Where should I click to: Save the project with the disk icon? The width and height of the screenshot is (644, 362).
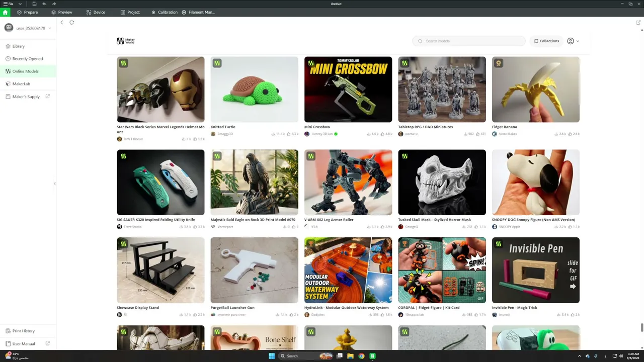[34, 4]
